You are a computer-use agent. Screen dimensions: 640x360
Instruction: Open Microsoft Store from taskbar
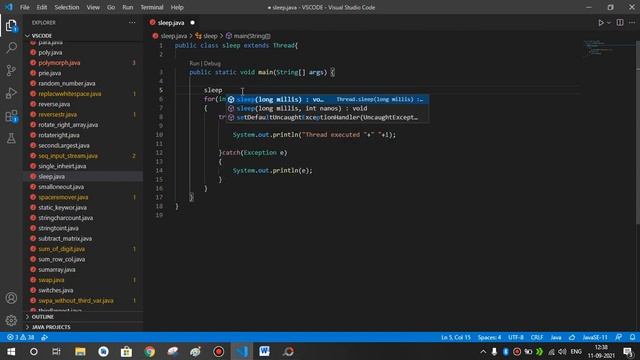click(x=127, y=351)
